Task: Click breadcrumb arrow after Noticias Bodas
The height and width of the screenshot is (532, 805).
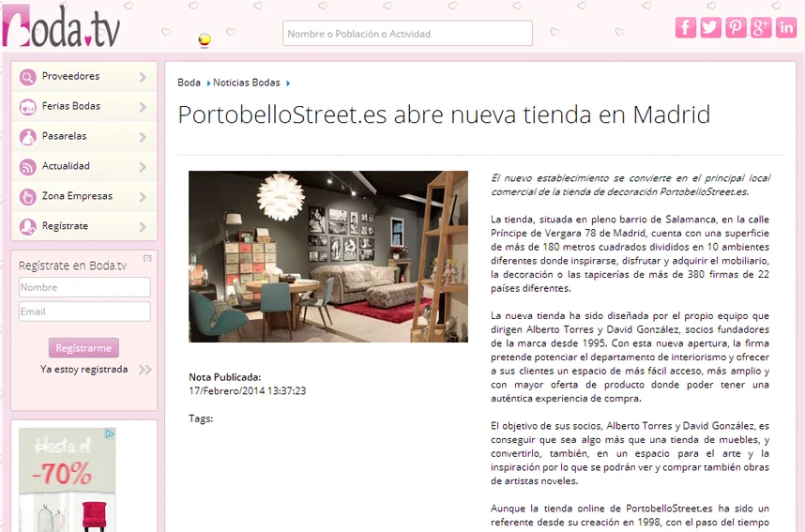Action: [x=288, y=84]
